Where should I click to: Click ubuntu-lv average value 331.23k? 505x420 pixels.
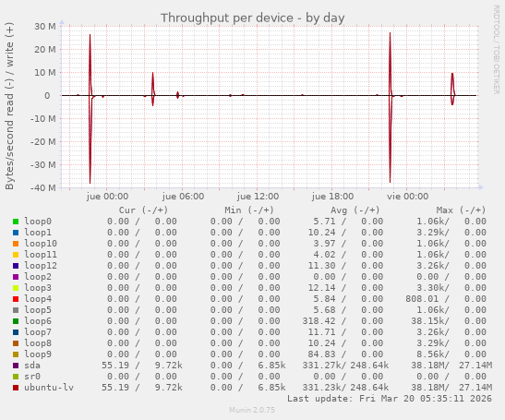322,387
